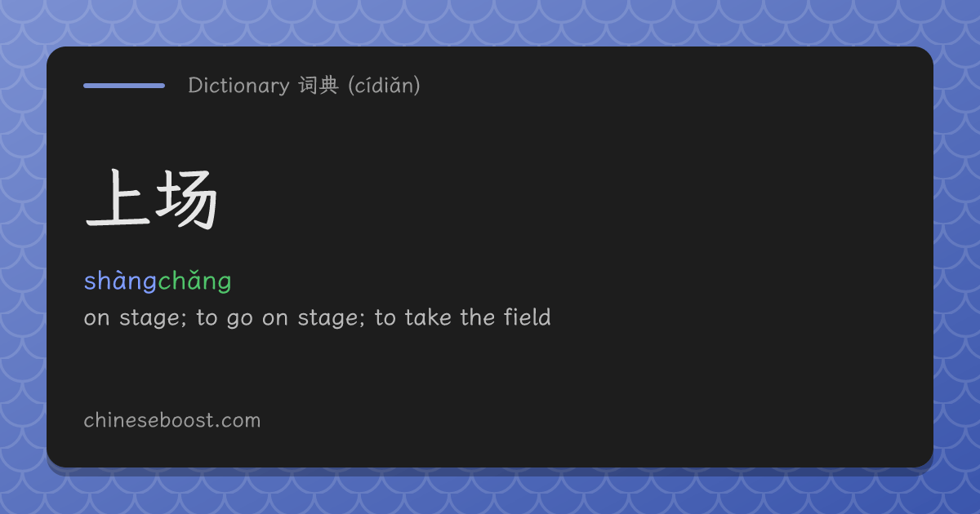This screenshot has height=514, width=980.
Task: Click the blue scale-patterned background
Action: point(490,20)
